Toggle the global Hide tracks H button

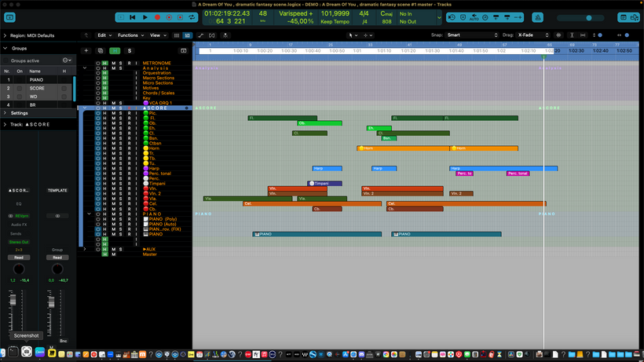[x=115, y=50]
